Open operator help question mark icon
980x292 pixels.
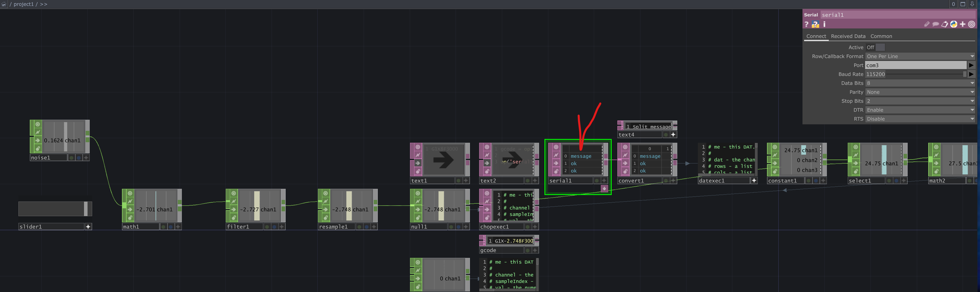[806, 24]
